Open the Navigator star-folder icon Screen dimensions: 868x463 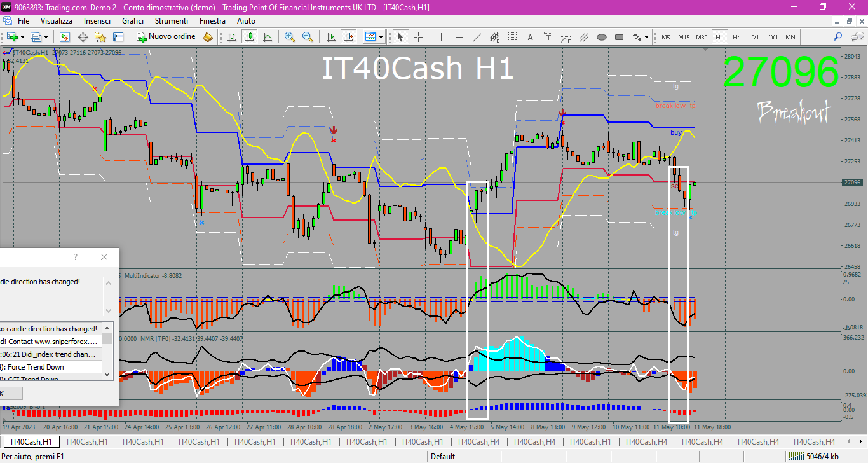[x=100, y=37]
